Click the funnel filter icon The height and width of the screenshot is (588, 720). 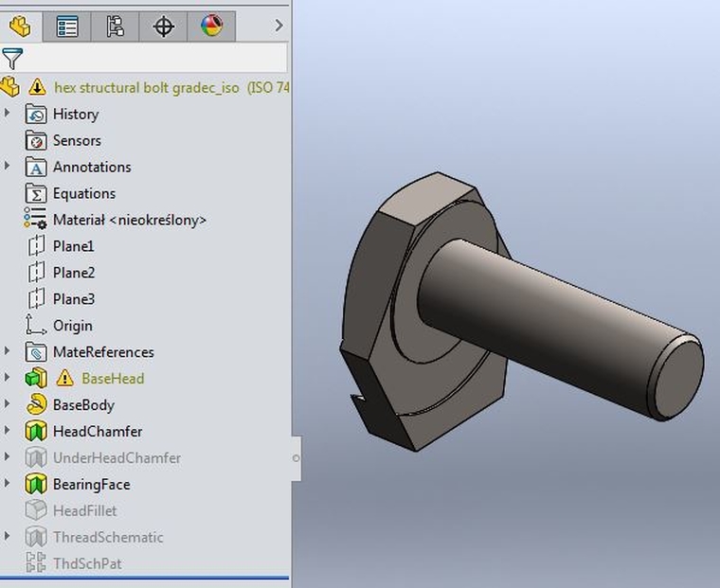(12, 59)
